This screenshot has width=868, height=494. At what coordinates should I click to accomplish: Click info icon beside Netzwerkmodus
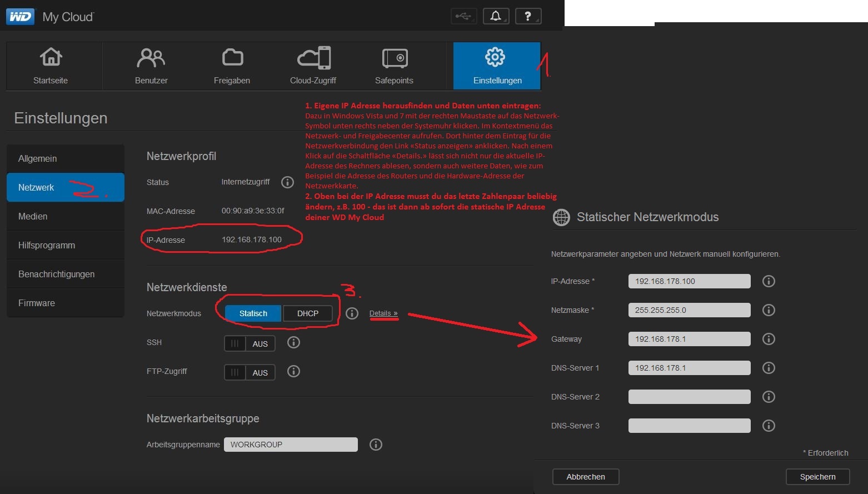tap(352, 313)
